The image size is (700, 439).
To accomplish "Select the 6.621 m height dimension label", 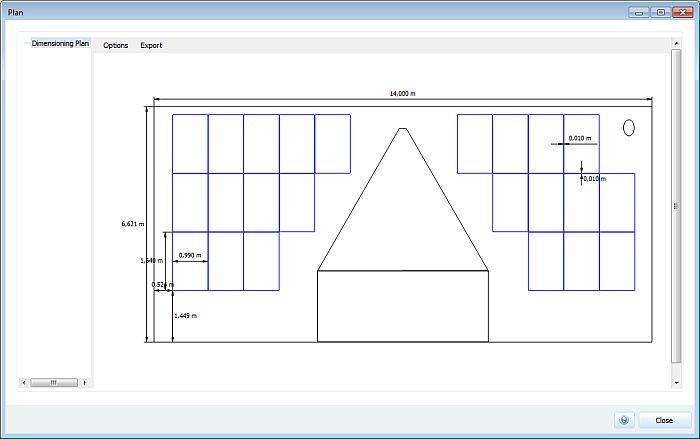I will [133, 224].
